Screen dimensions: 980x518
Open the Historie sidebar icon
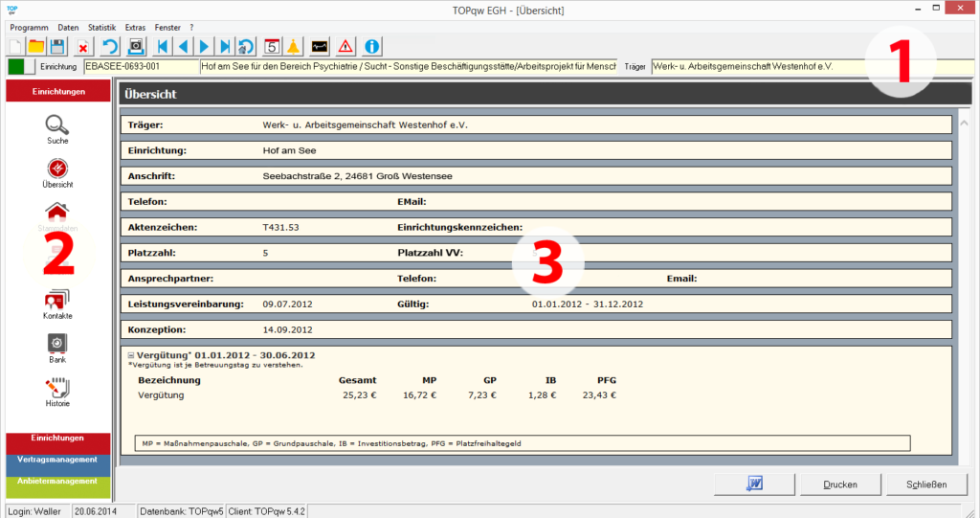[57, 388]
